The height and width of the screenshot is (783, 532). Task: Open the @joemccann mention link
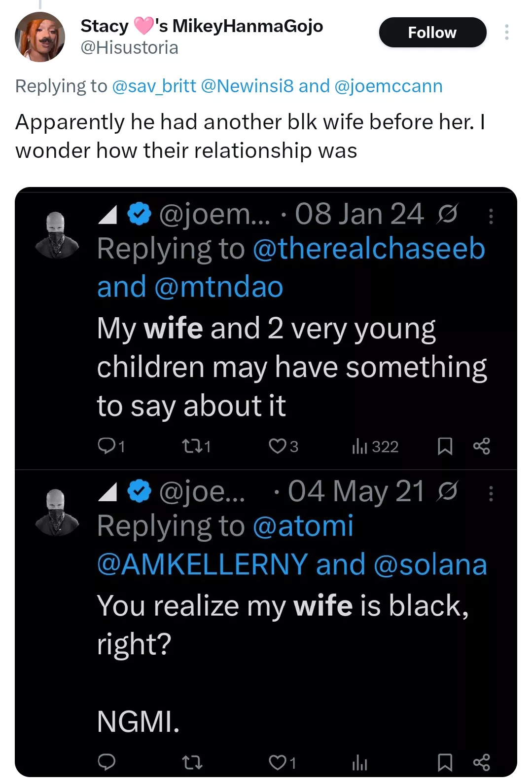pyautogui.click(x=388, y=86)
